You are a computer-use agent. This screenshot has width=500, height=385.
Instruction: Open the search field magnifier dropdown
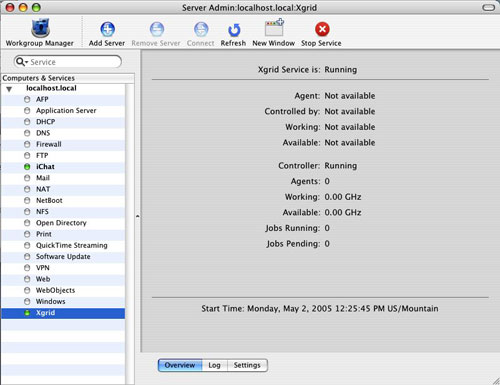click(22, 62)
